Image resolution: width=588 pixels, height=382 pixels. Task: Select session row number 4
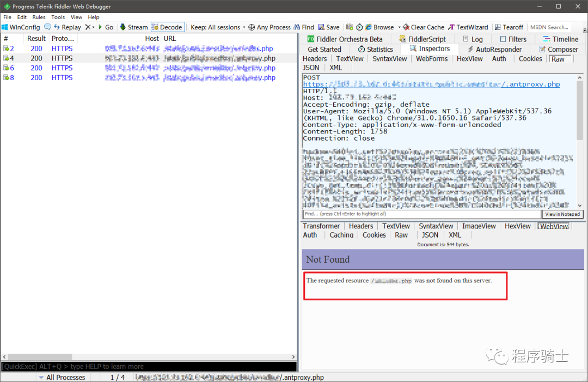[x=149, y=58]
